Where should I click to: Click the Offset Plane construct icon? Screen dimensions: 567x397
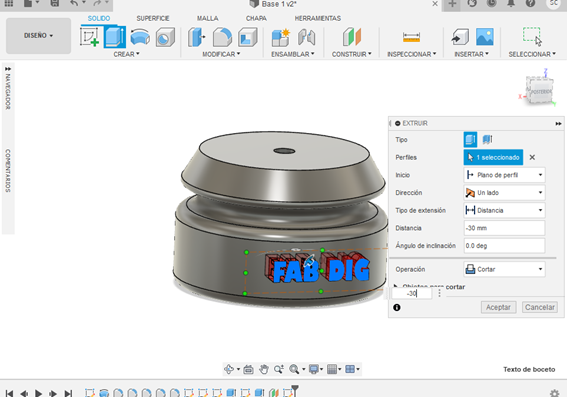(351, 37)
